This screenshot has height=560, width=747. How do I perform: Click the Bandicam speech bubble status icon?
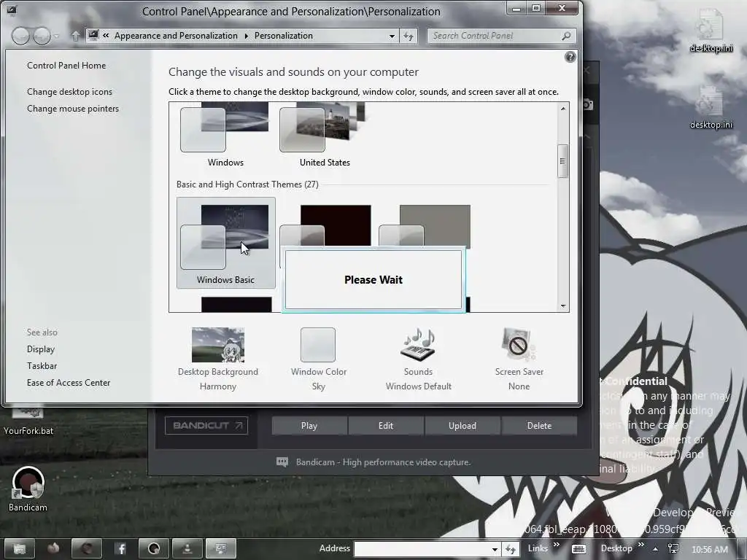pos(282,462)
